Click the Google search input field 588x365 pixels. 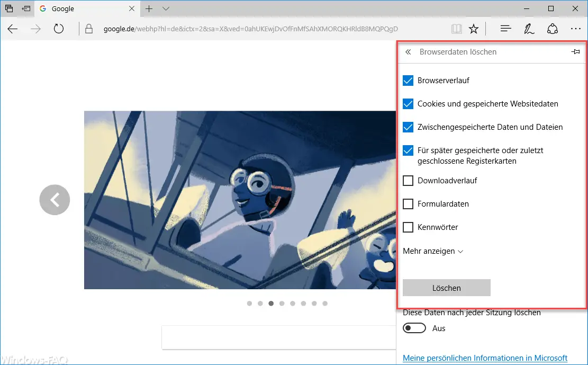279,337
